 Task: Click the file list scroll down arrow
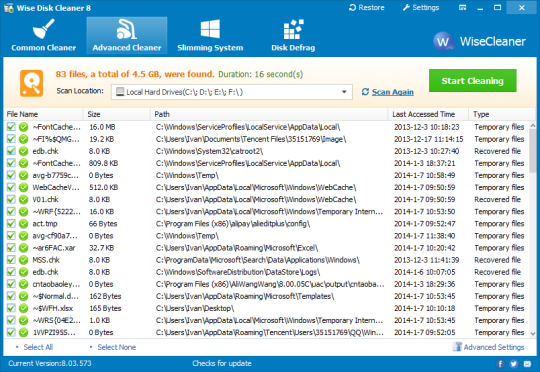coord(532,333)
